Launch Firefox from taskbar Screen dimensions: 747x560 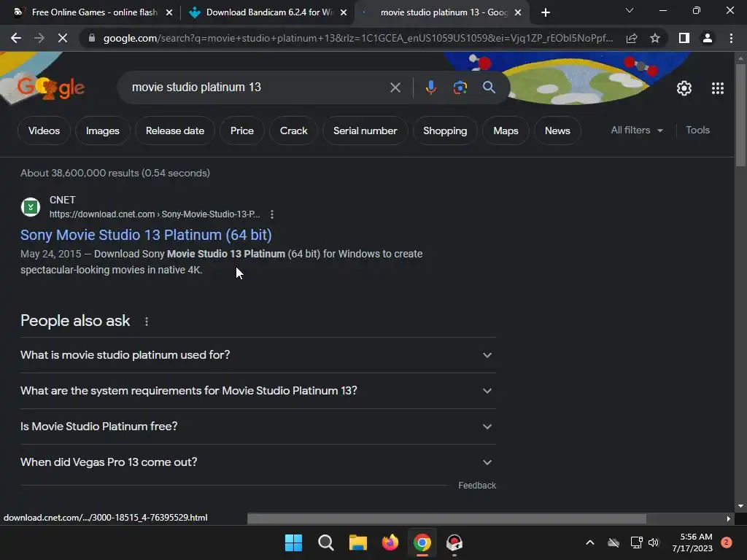390,542
